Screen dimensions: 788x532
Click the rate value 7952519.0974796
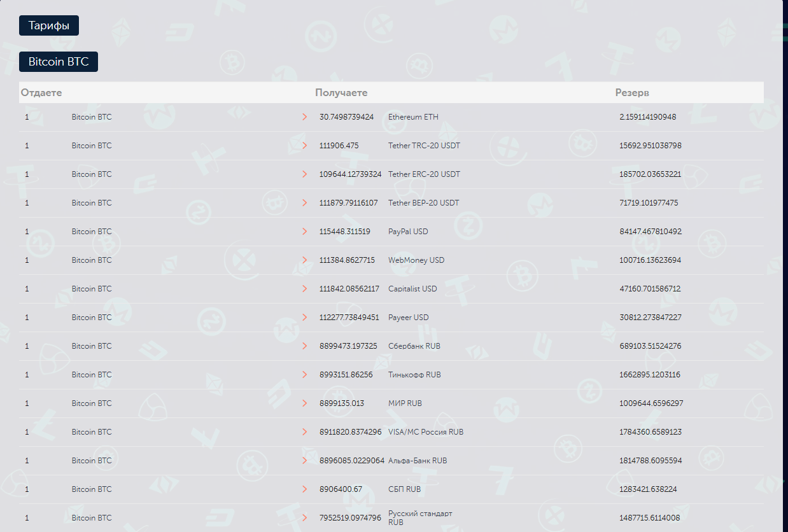351,518
